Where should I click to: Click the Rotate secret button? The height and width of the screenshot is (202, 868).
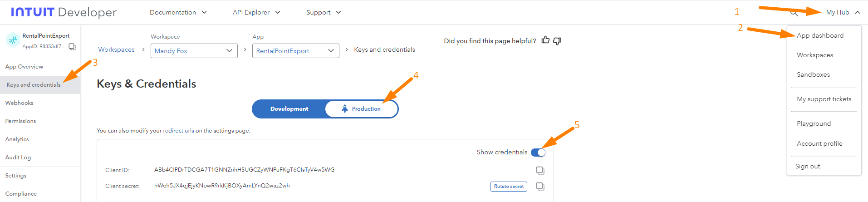click(x=509, y=187)
